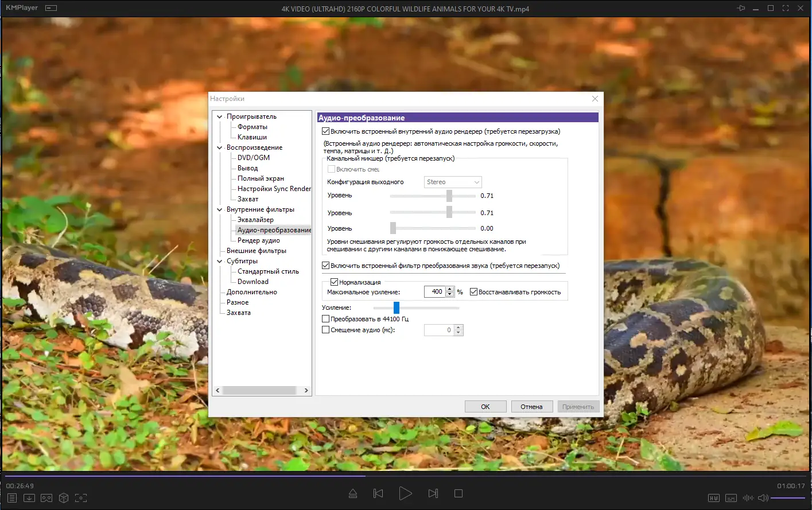Minimize the KMPlayer window

[756, 8]
